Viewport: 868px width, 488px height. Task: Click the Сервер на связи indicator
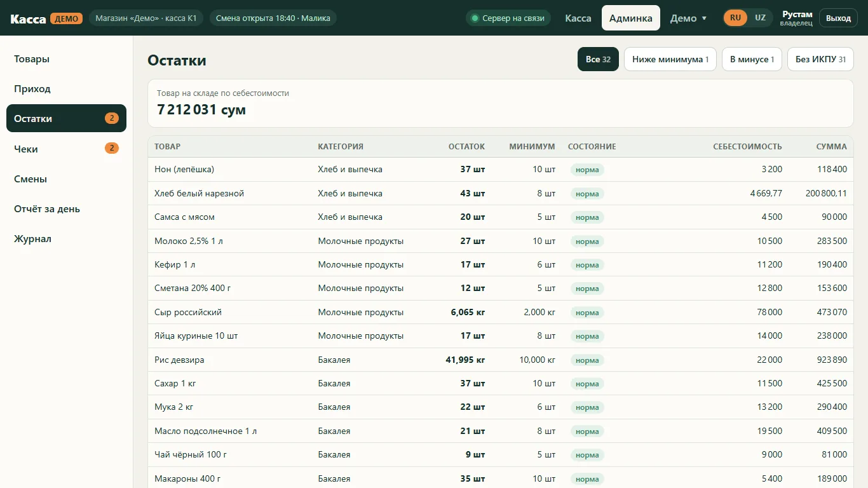(x=508, y=18)
